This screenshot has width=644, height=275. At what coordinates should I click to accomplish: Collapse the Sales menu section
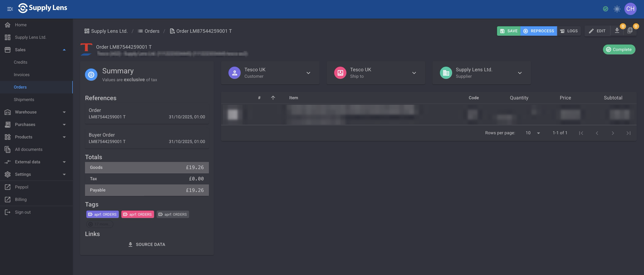tap(36, 50)
